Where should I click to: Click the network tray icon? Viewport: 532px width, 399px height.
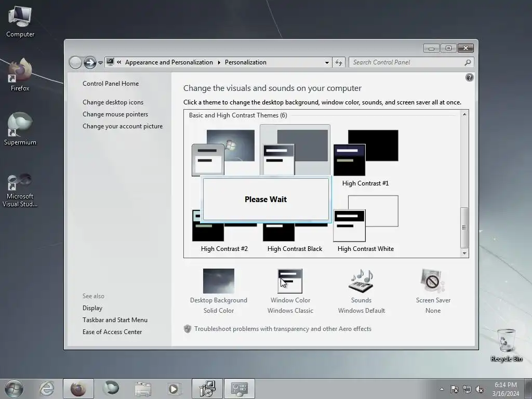[467, 389]
